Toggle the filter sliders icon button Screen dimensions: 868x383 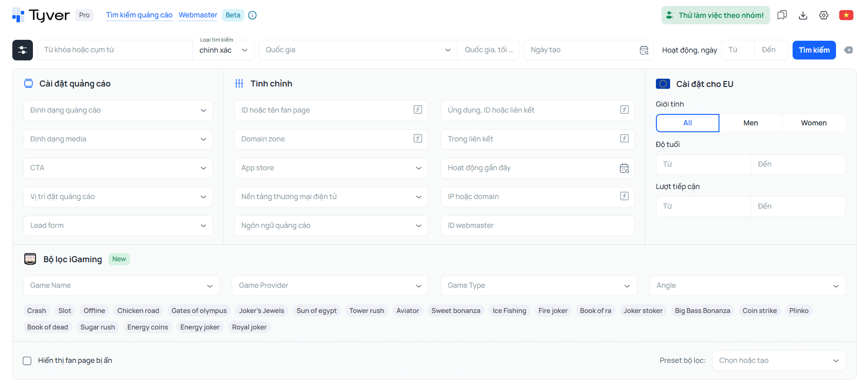click(22, 50)
